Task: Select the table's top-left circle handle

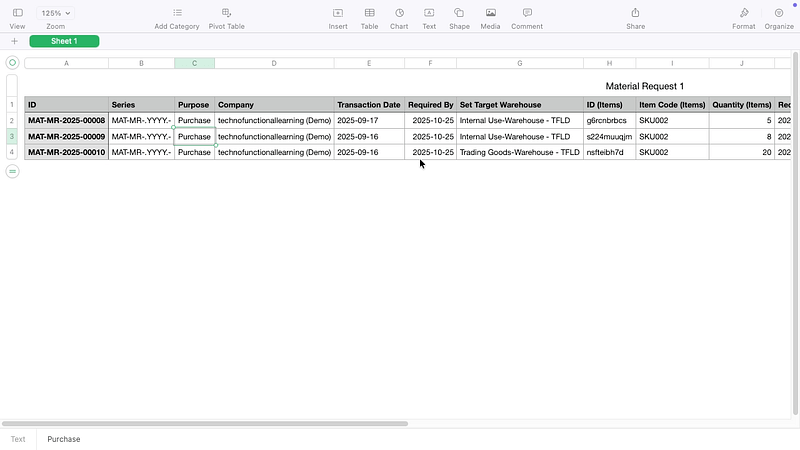Action: [12, 63]
